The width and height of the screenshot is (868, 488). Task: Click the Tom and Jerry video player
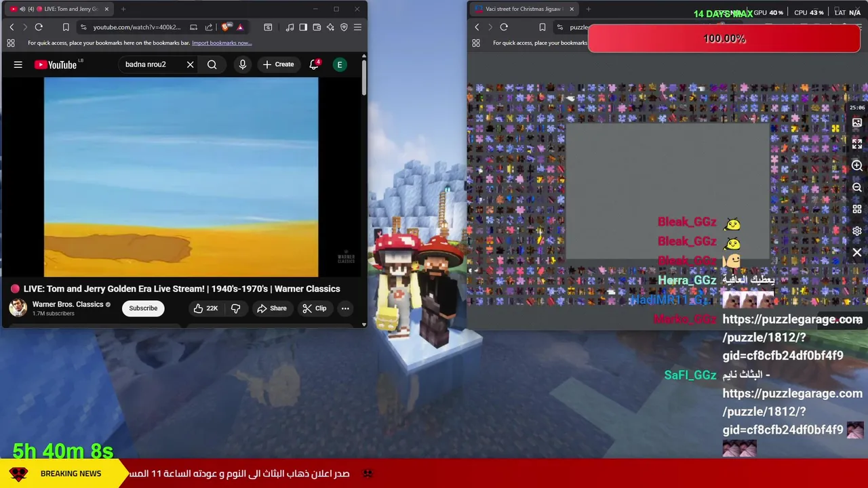181,177
